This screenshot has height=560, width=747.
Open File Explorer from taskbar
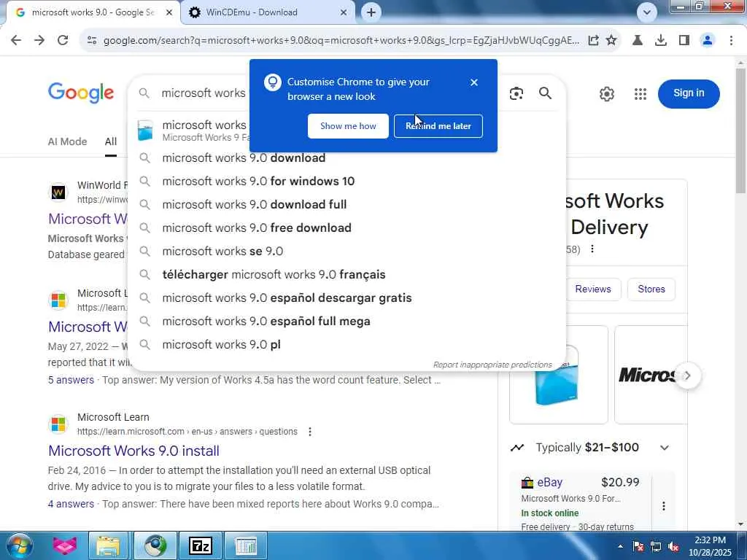[x=109, y=545]
